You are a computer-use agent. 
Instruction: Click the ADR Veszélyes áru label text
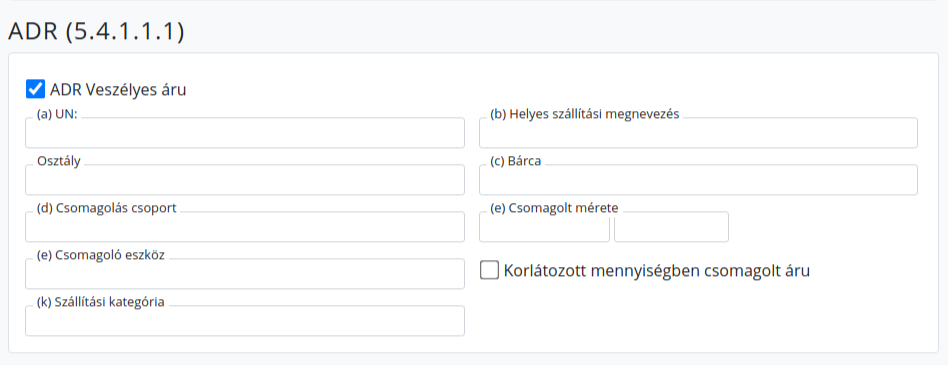pos(118,89)
